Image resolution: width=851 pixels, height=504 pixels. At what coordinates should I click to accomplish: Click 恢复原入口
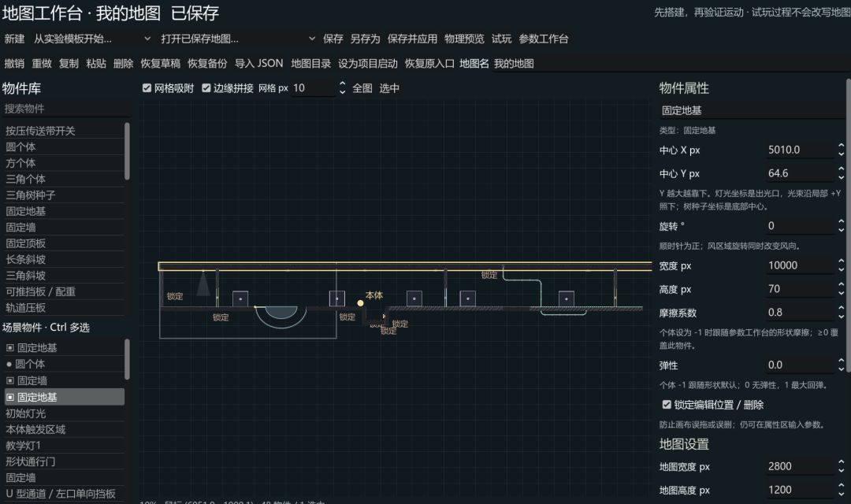click(429, 64)
